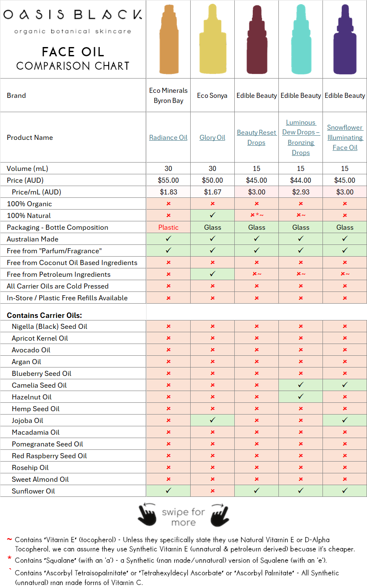Viewport: 367px width, 588px height.
Task: Click the 'Volume (mL)' row label
Action: pos(28,168)
